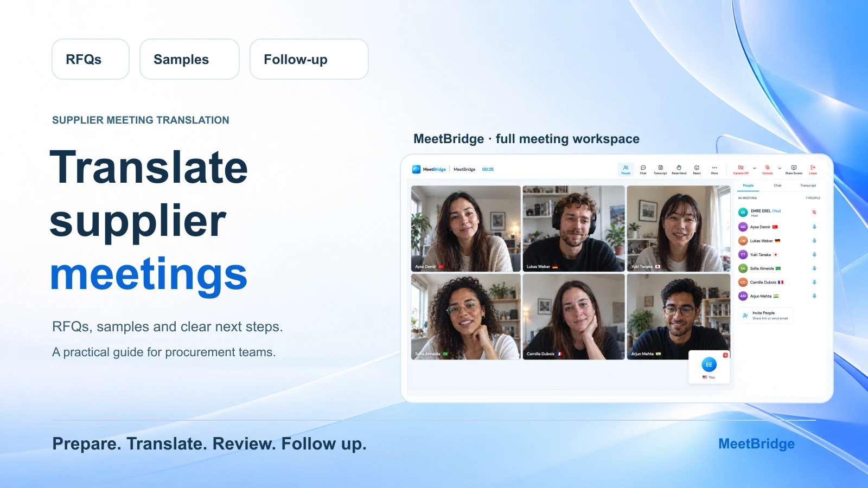The width and height of the screenshot is (868, 488).
Task: Select the EE avatar for EMRE EREL
Action: coord(743,213)
